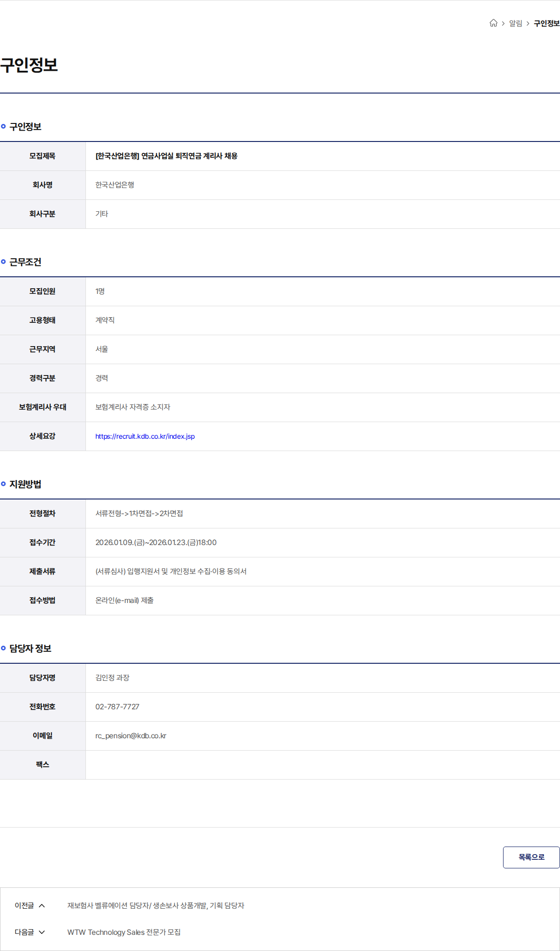Click the 목록으로 button
Viewport: 560px width, 951px height.
pos(532,857)
